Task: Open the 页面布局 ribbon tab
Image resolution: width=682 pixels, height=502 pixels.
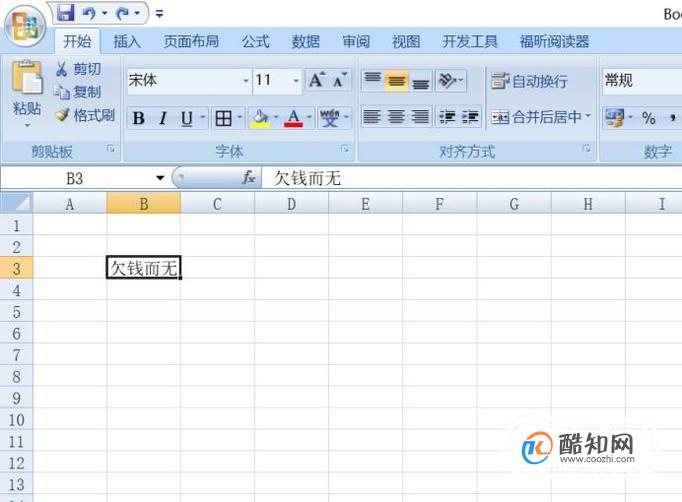Action: (x=191, y=42)
